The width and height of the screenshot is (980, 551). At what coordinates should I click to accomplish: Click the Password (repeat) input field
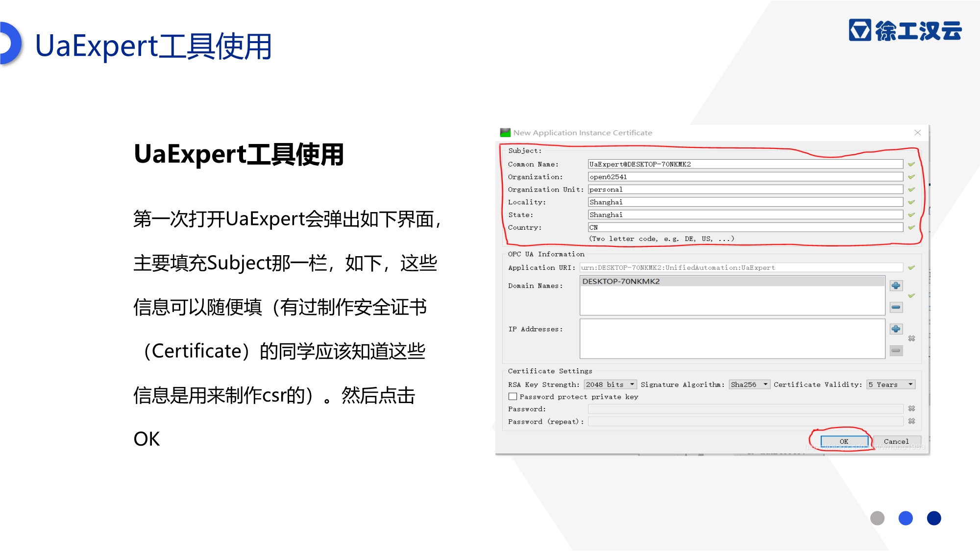[x=745, y=422]
